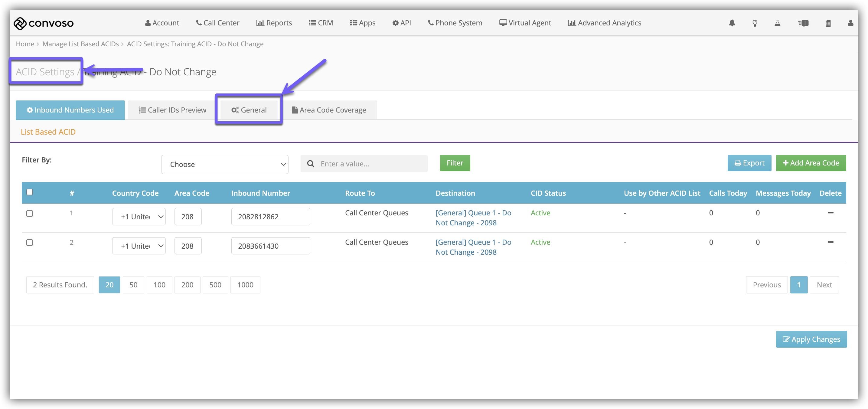Check the row 2 checkbox
868x409 pixels.
coord(30,243)
